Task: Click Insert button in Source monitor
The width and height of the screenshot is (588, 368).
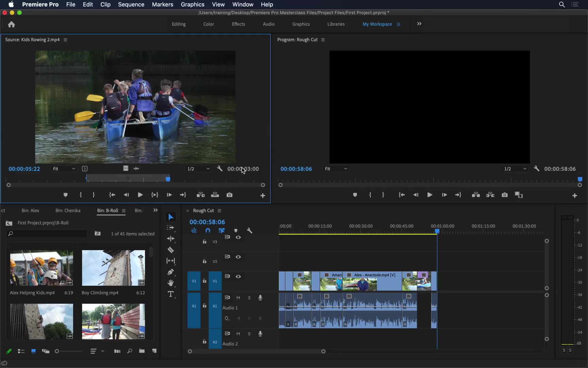Action: click(x=201, y=195)
